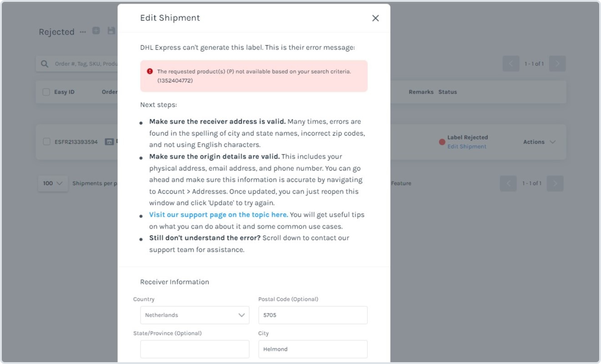Click the Rejected page heading
Screen dimensions: 601x364
pyautogui.click(x=56, y=32)
